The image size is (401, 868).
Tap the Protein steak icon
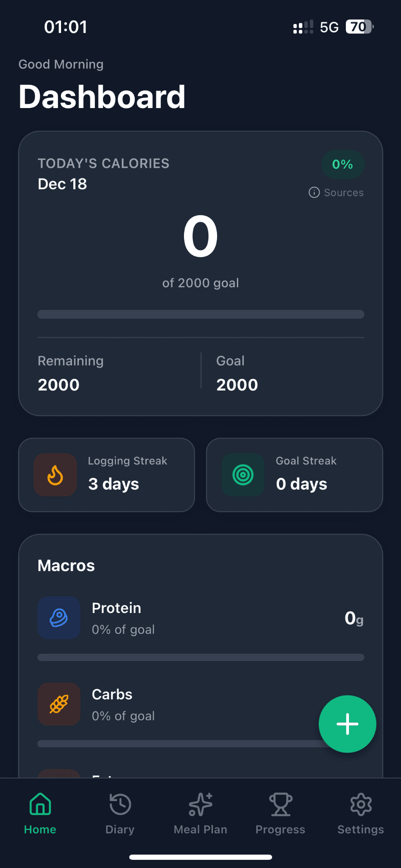pyautogui.click(x=59, y=618)
